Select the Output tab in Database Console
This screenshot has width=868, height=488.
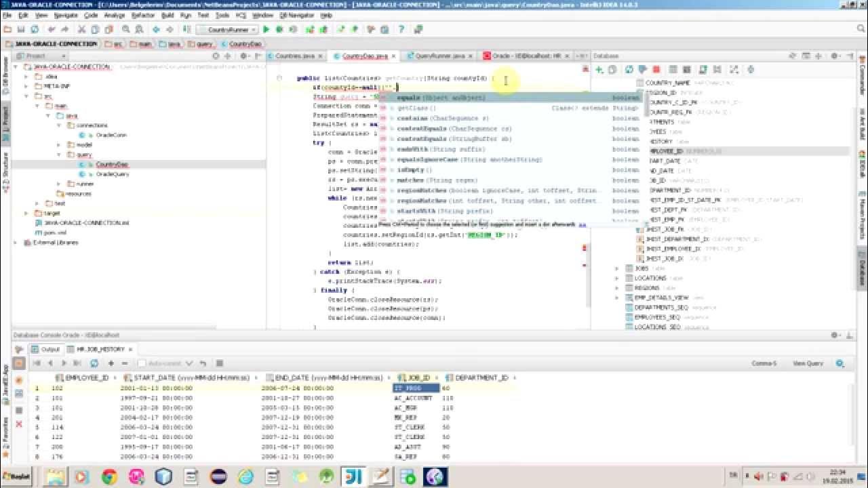pos(45,350)
